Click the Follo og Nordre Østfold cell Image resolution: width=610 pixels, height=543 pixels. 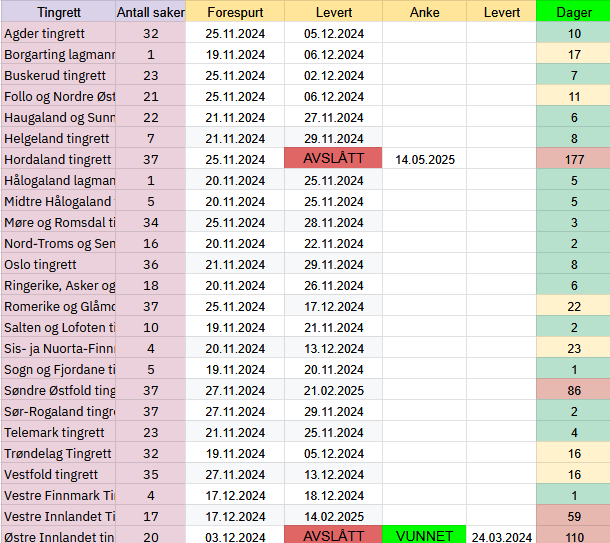(x=58, y=96)
